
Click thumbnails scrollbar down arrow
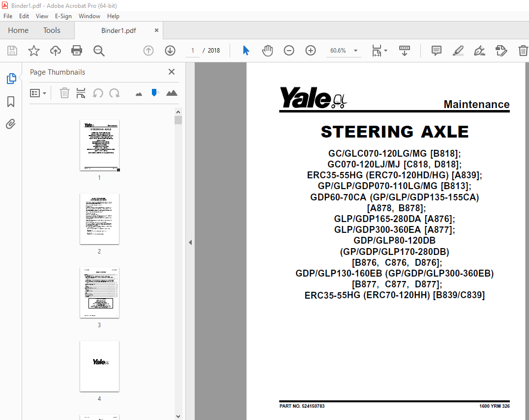pyautogui.click(x=178, y=416)
